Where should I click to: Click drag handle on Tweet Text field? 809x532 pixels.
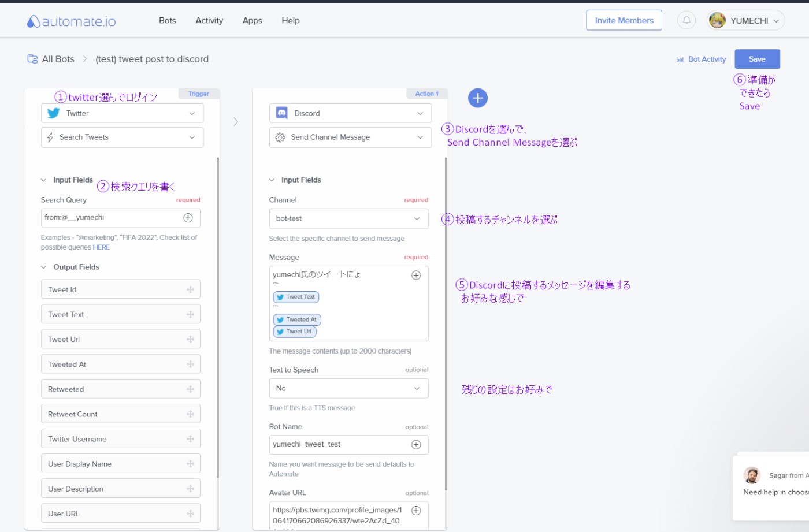pyautogui.click(x=190, y=314)
